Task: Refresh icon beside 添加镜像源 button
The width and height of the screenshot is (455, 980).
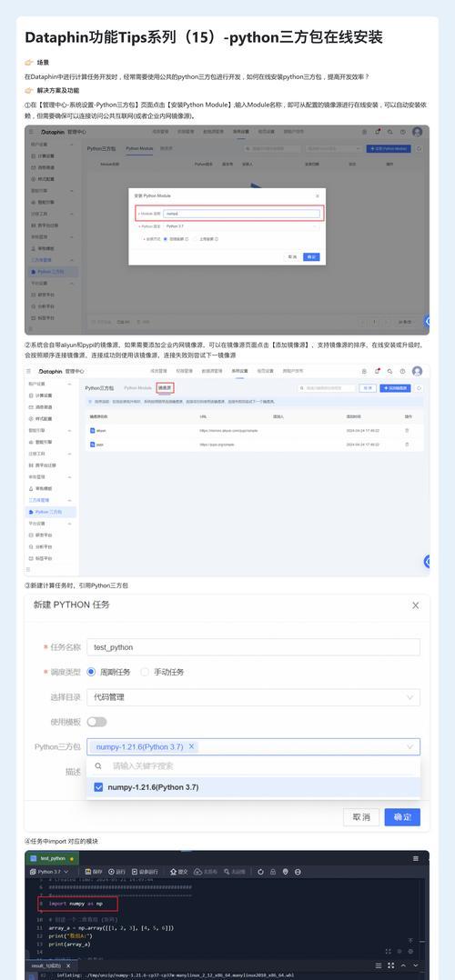Action: coord(420,388)
